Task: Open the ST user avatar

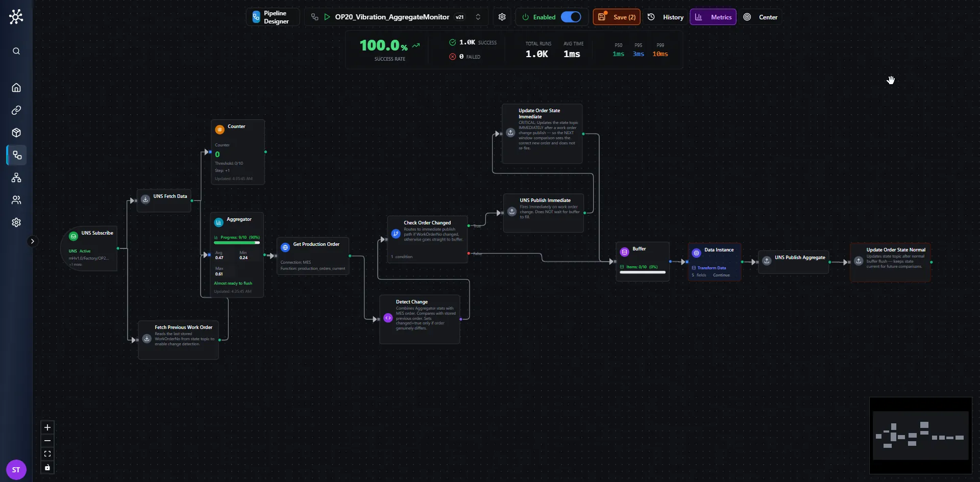Action: (x=16, y=470)
